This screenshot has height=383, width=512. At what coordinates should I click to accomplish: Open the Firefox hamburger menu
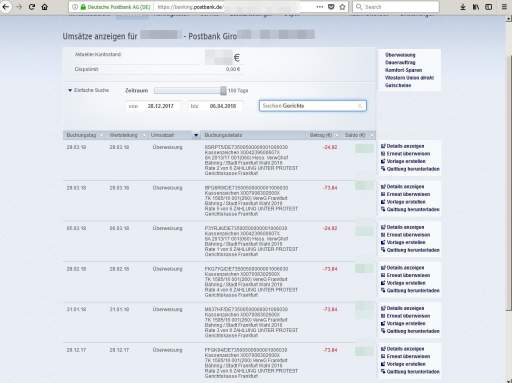504,7
